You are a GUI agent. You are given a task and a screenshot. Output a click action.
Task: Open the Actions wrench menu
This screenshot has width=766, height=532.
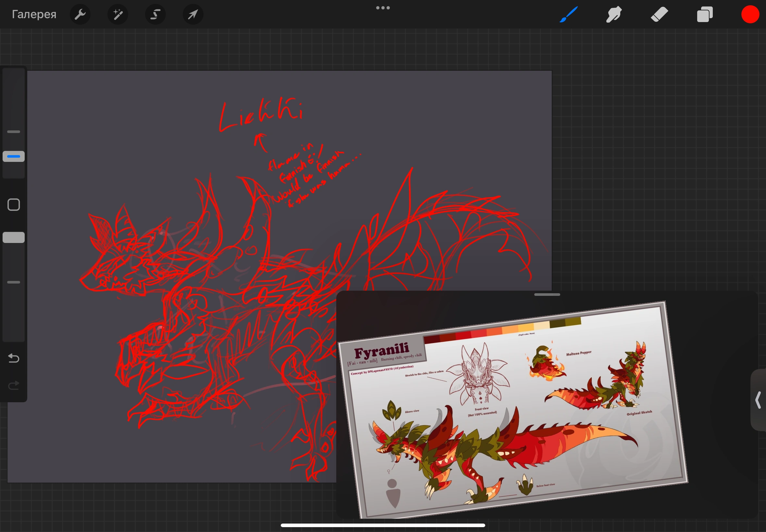[80, 15]
